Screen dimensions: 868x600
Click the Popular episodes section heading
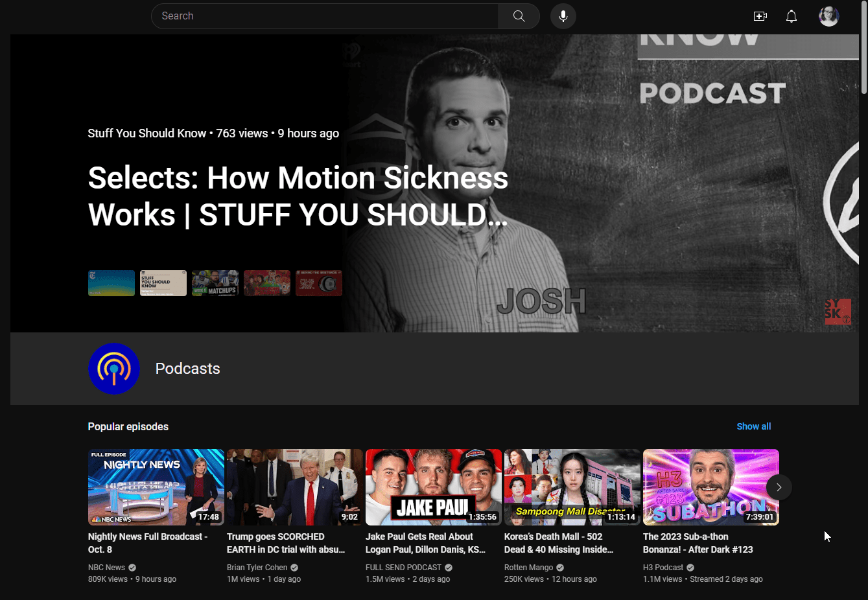[x=128, y=426]
